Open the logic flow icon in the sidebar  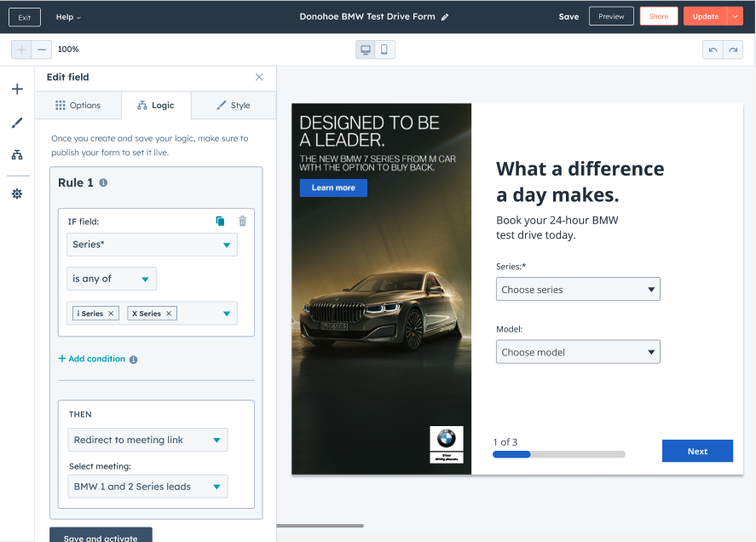coord(17,157)
